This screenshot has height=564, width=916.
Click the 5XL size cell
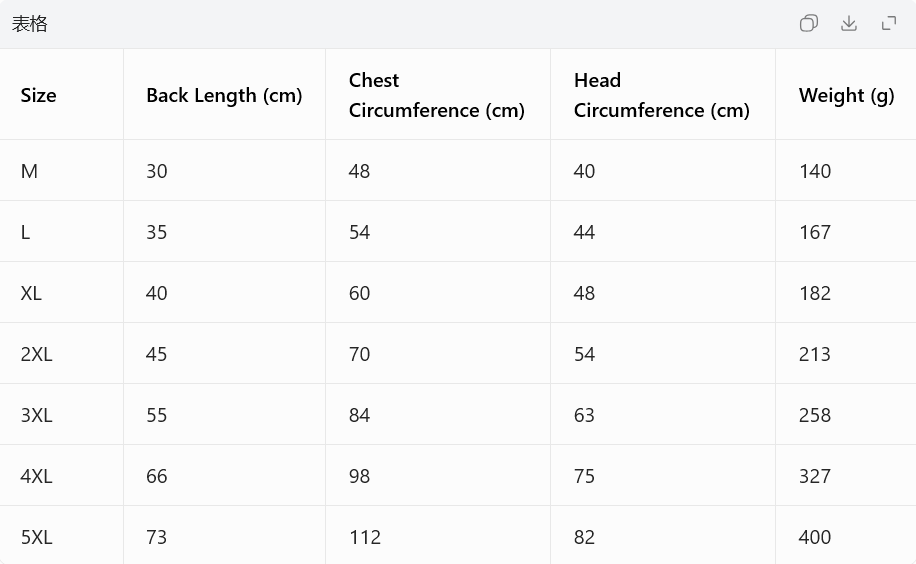36,537
